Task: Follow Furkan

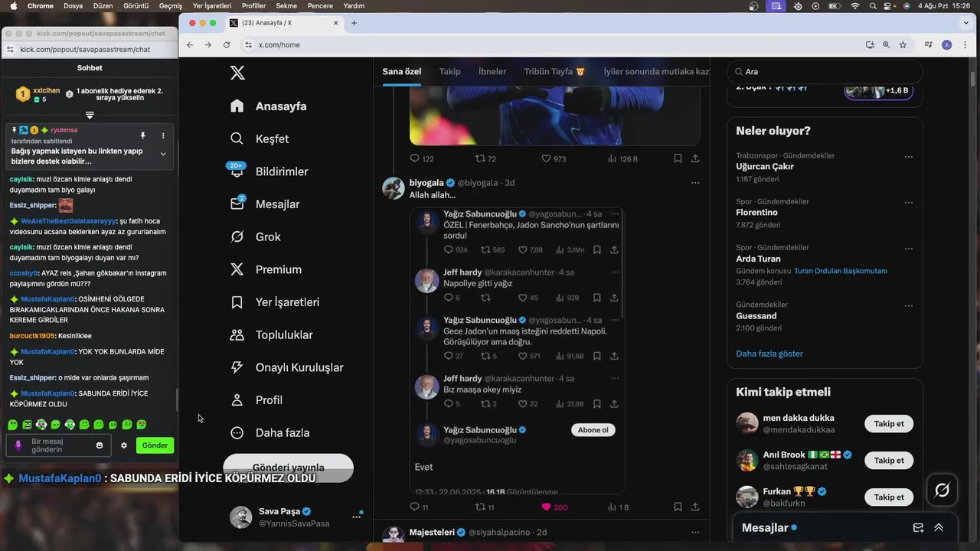Action: coord(889,497)
